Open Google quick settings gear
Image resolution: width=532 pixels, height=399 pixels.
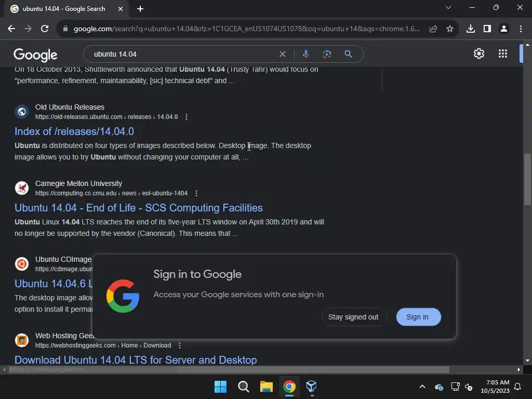point(478,54)
